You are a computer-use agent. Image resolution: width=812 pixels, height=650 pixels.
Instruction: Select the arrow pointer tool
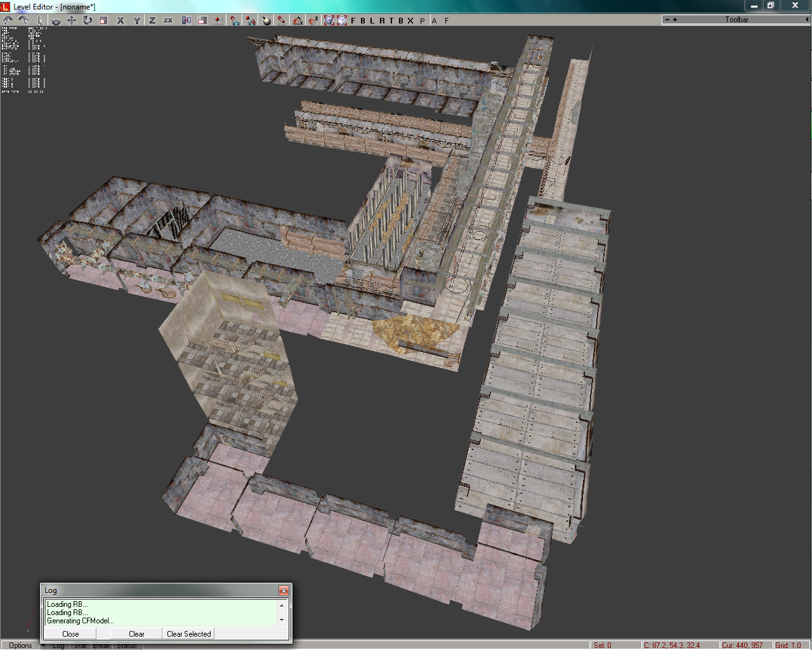click(40, 20)
